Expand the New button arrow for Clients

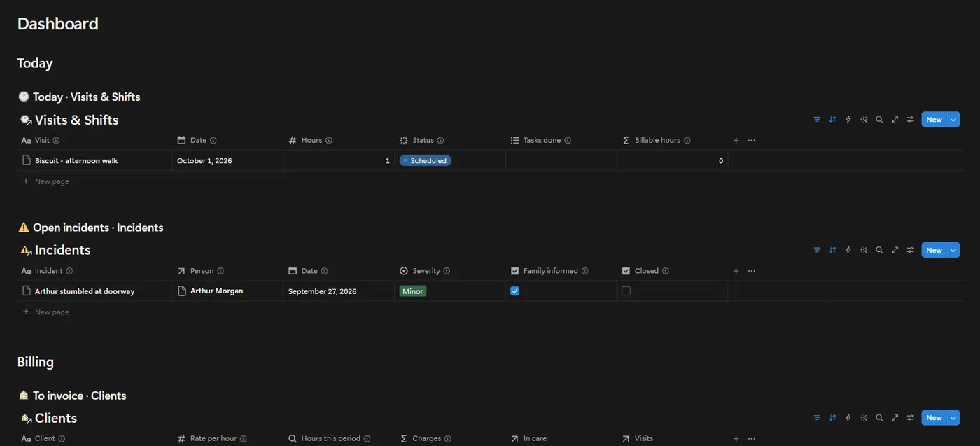coord(953,418)
